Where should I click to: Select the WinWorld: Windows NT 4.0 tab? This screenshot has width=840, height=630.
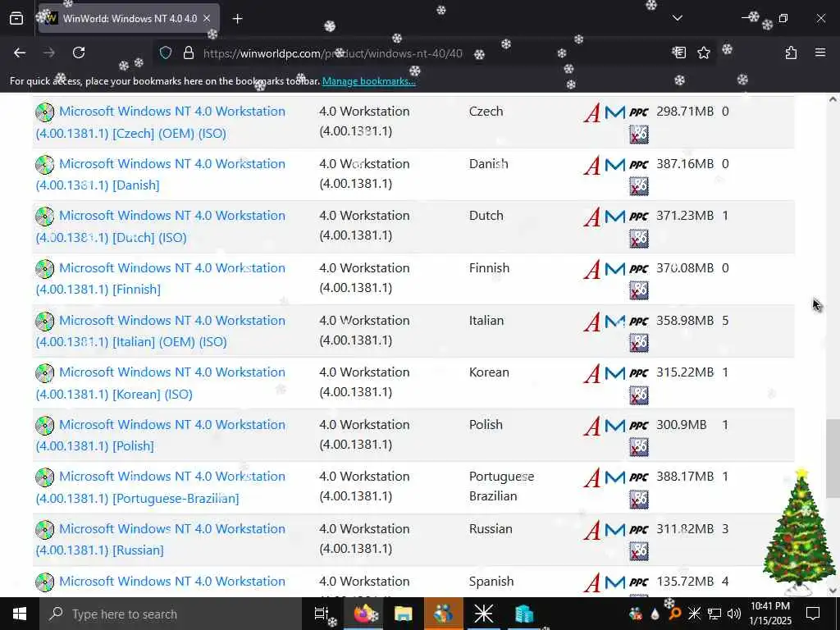129,18
